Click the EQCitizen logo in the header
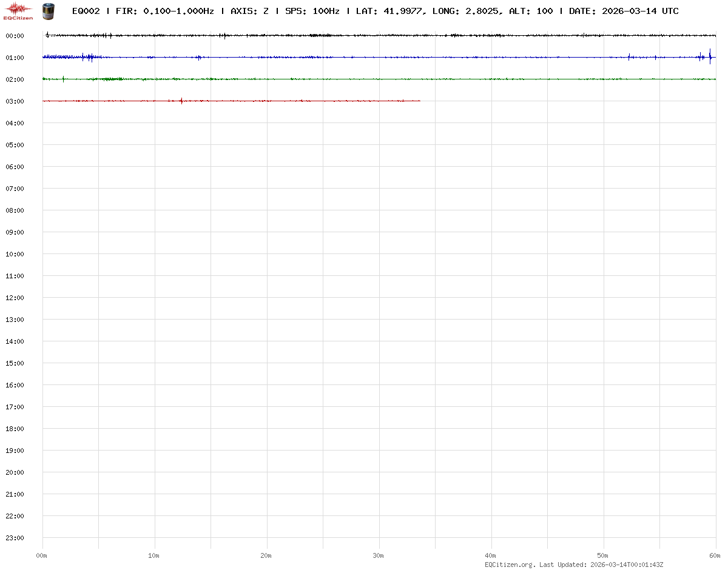 coord(18,10)
